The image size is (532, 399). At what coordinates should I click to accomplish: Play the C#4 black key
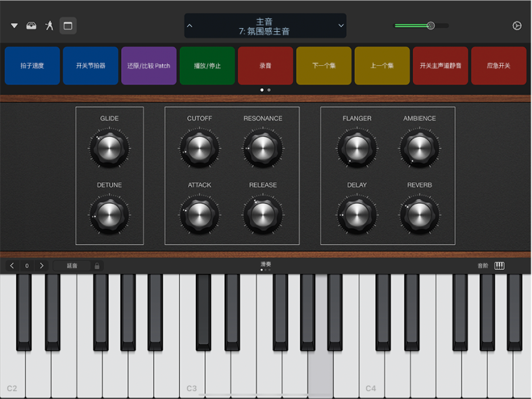pyautogui.click(x=383, y=312)
